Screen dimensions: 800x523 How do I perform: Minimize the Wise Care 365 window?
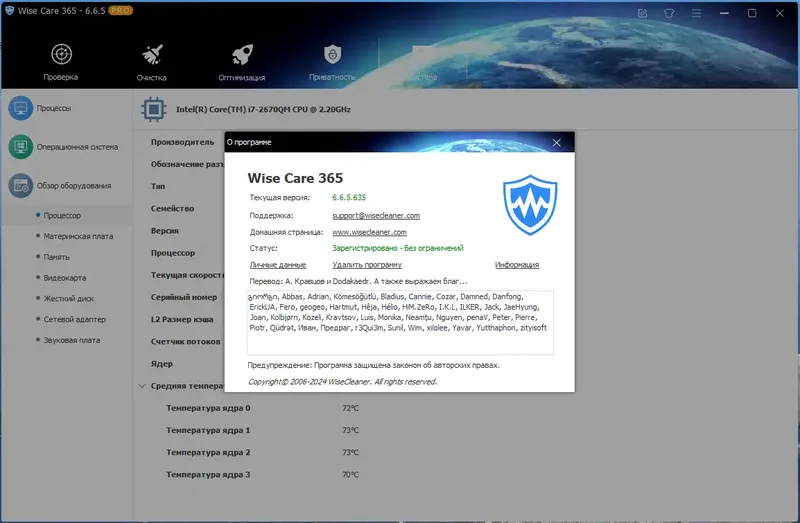(724, 13)
